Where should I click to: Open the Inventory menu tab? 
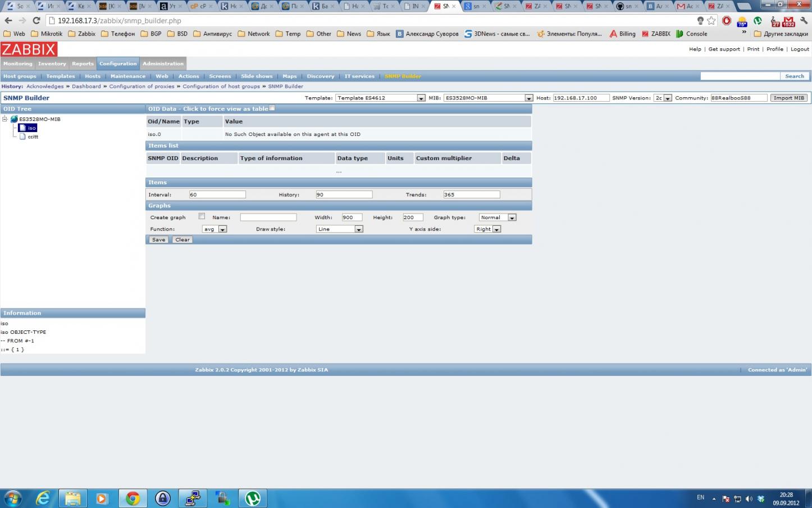[52, 63]
